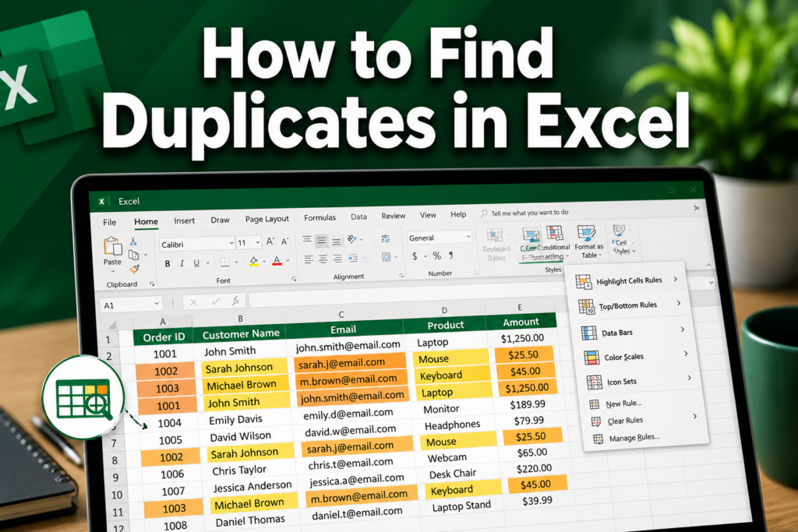Click the Fill Color bucket
Image resolution: width=798 pixels, height=532 pixels.
click(253, 262)
